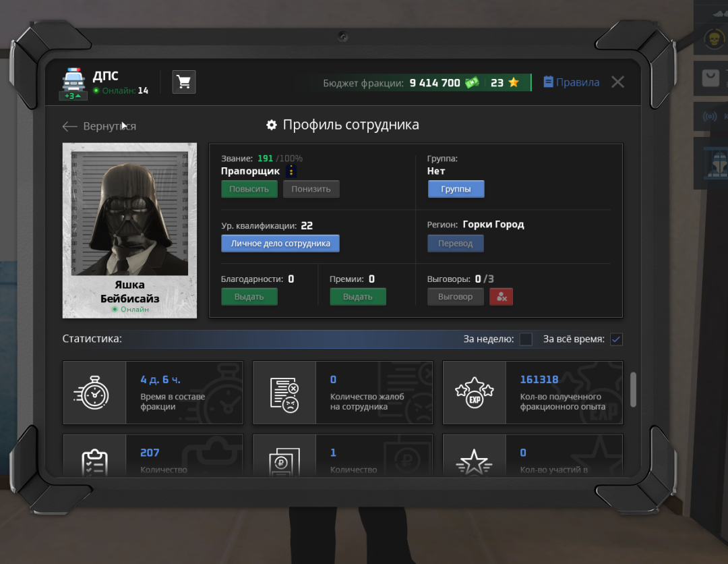Click the 207 statistic value
Screen dimensions: 728x564
coord(150,453)
